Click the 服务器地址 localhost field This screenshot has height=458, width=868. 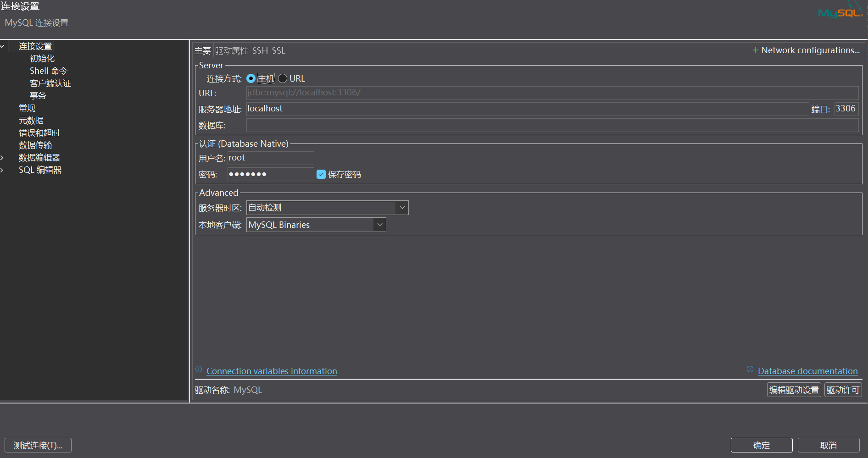[527, 109]
